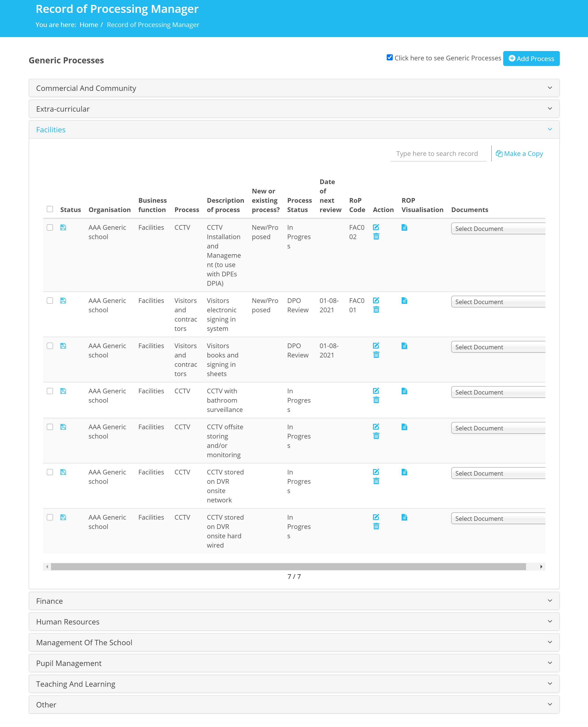Expand the Finance section
The image size is (588, 727).
pyautogui.click(x=294, y=601)
